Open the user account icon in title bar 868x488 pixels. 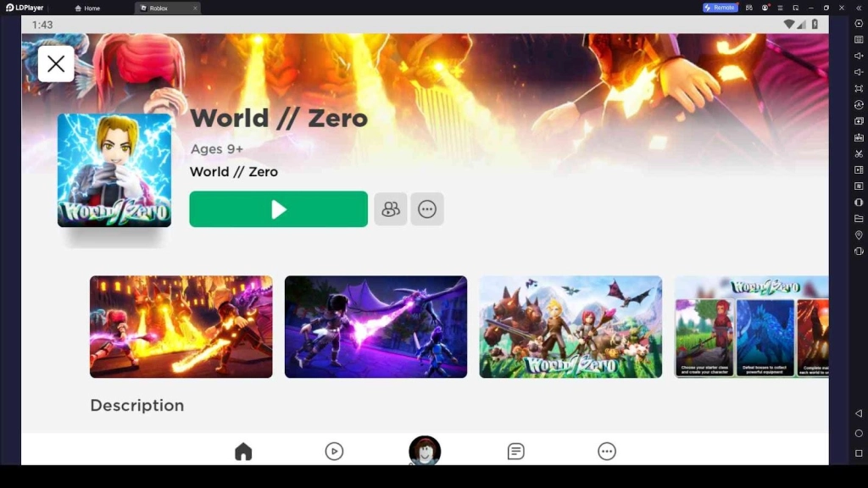(765, 8)
